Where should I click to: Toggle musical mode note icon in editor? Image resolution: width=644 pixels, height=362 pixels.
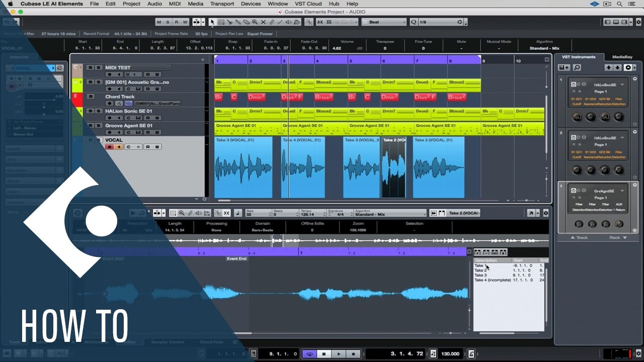238,213
